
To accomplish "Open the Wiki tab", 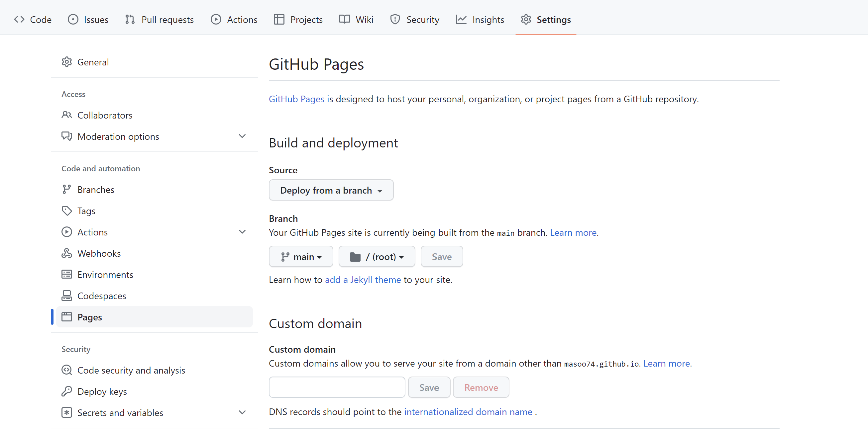I will (356, 20).
